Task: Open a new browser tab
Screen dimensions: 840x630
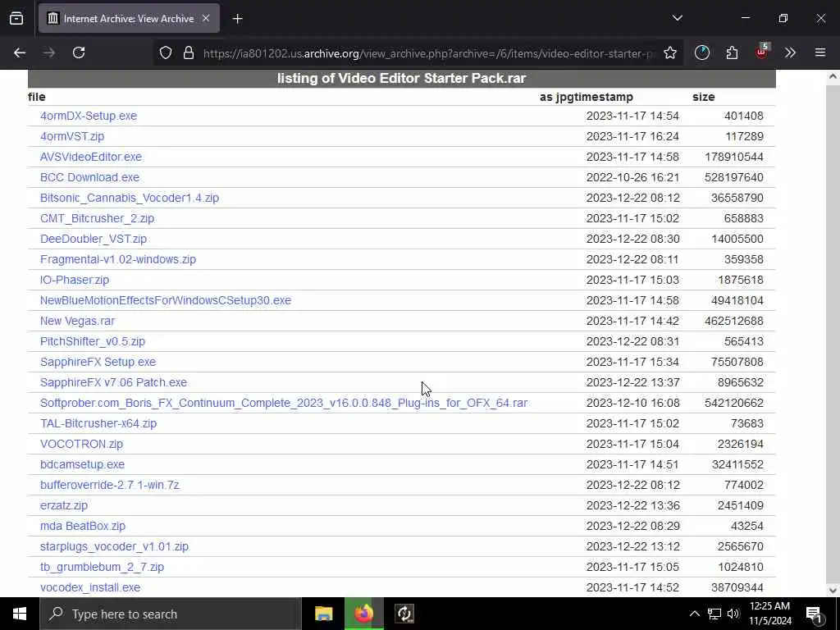Action: (237, 19)
